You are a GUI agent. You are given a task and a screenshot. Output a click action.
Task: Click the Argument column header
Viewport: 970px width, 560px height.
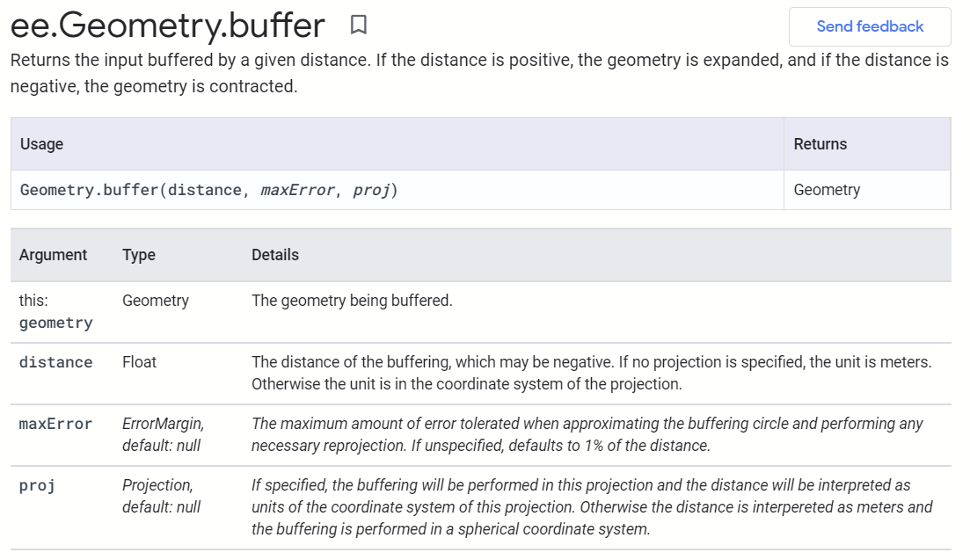pos(53,254)
